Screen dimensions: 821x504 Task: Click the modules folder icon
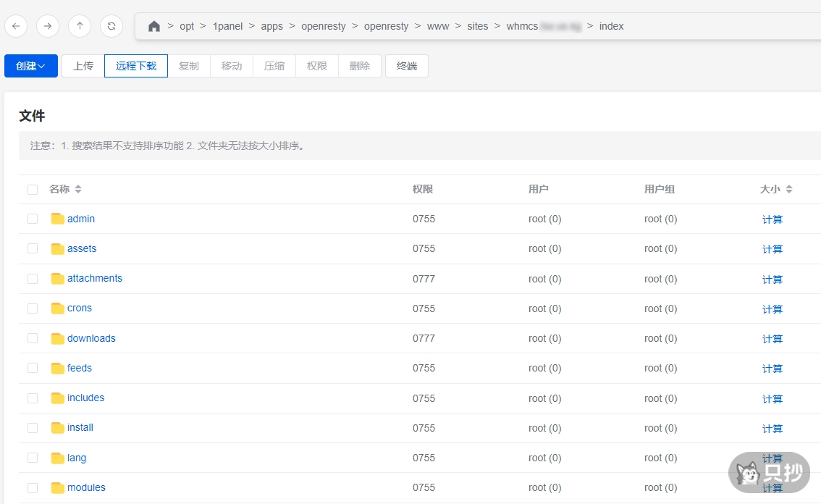[x=58, y=488]
